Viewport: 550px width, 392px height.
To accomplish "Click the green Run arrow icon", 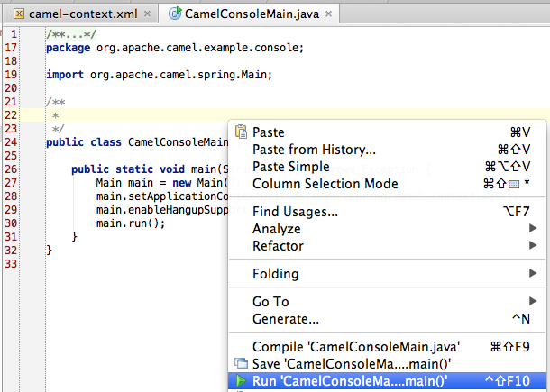I will pos(241,381).
